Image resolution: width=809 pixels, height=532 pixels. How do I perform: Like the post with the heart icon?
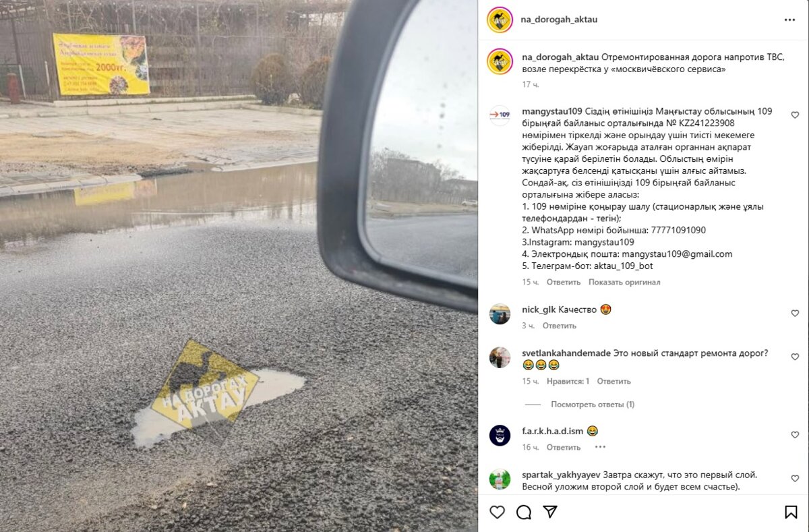pyautogui.click(x=497, y=512)
